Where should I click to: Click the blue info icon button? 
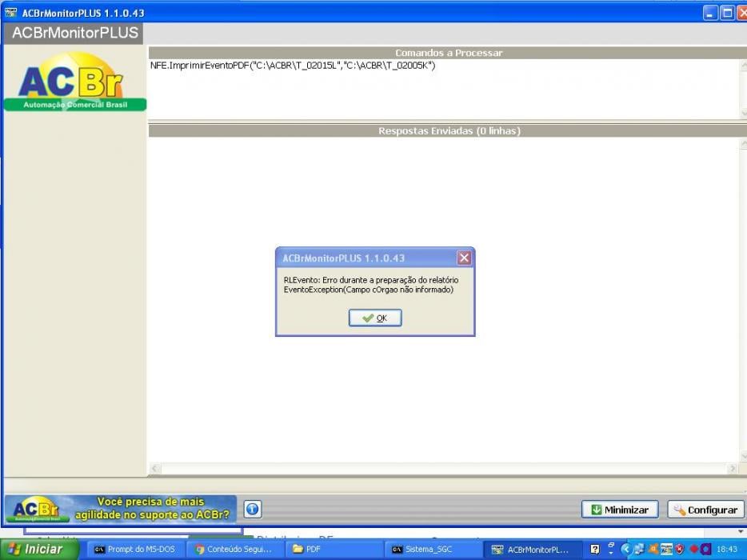253,509
